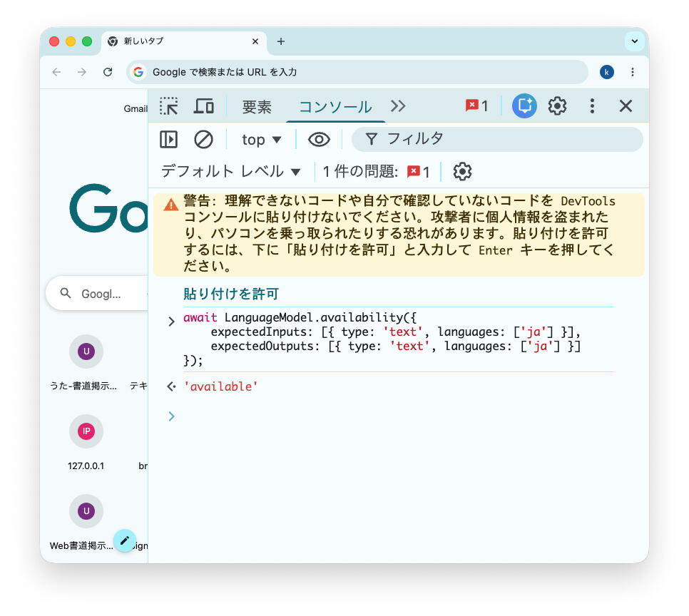This screenshot has height=616, width=689.
Task: Open the 1 件の問題 issues link
Action: [x=376, y=171]
